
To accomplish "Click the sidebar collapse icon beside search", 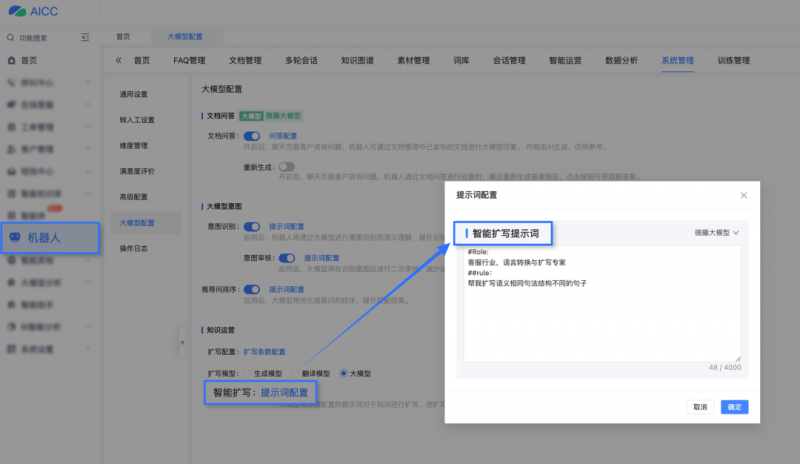I will click(85, 38).
